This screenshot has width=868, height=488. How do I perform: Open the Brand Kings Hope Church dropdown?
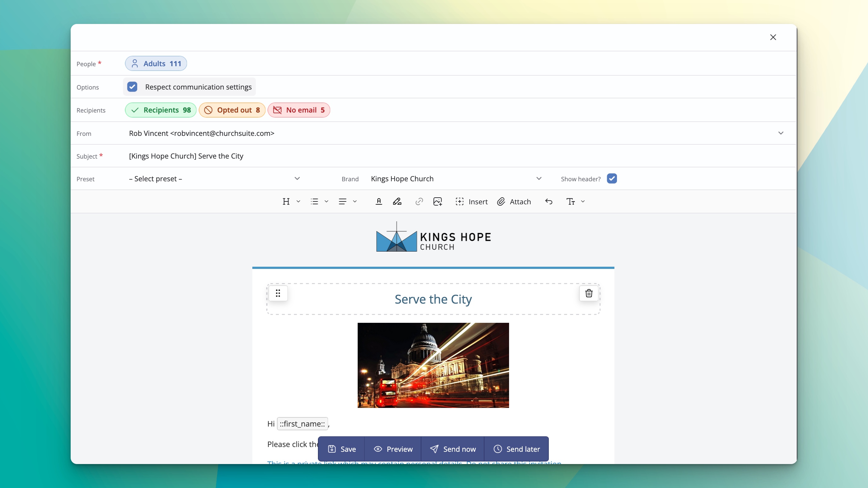pos(457,179)
